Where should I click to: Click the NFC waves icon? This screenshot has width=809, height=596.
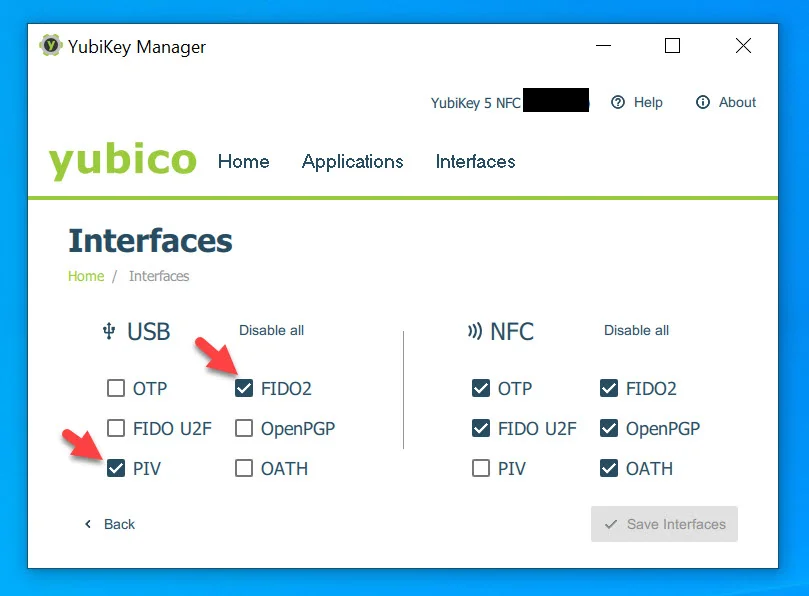point(475,331)
